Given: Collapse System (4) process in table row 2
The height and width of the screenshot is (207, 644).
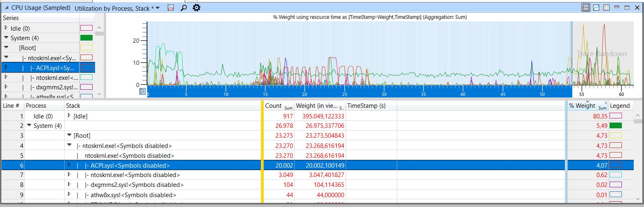Looking at the screenshot, I should [29, 125].
